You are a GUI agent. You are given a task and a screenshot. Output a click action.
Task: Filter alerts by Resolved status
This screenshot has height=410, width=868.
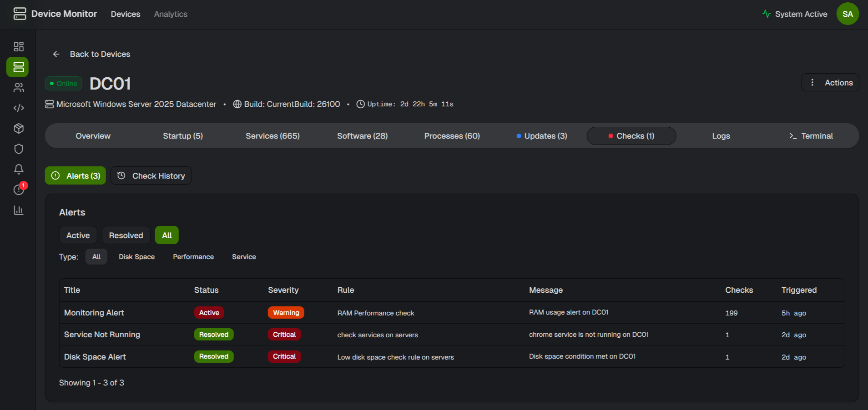click(126, 235)
